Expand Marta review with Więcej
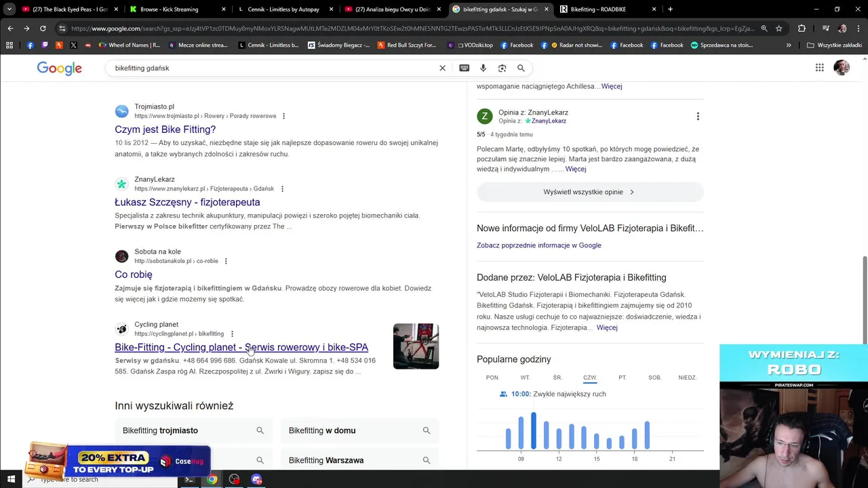This screenshot has width=868, height=488. tap(576, 169)
